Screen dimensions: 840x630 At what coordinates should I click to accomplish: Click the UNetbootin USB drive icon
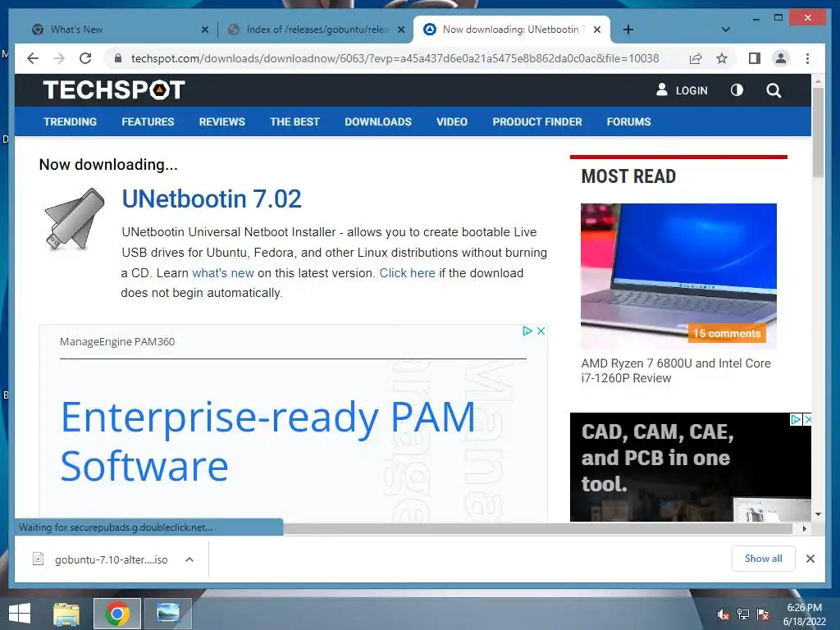[75, 218]
